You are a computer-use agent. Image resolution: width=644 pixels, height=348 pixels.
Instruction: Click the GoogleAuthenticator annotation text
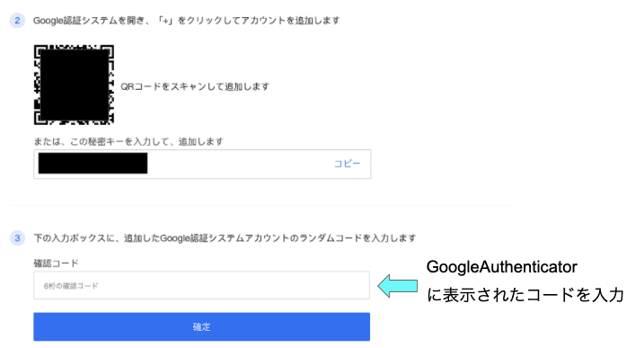501,267
